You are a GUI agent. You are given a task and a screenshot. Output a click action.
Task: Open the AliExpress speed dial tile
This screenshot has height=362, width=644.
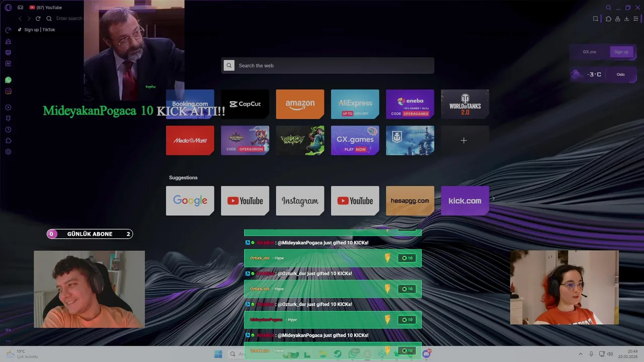click(355, 104)
